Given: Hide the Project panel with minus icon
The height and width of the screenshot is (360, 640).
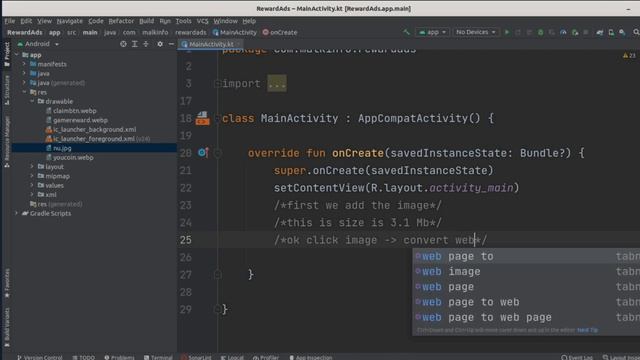Looking at the screenshot, I should 171,44.
